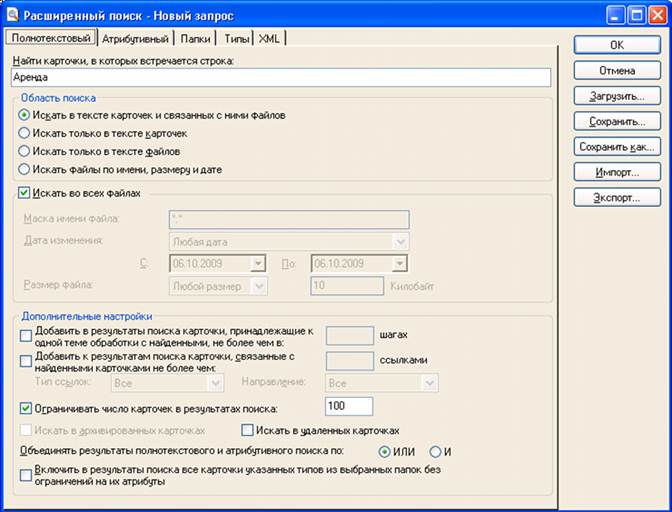Select the Полнотекстовый tab
The image size is (672, 512).
(x=51, y=38)
